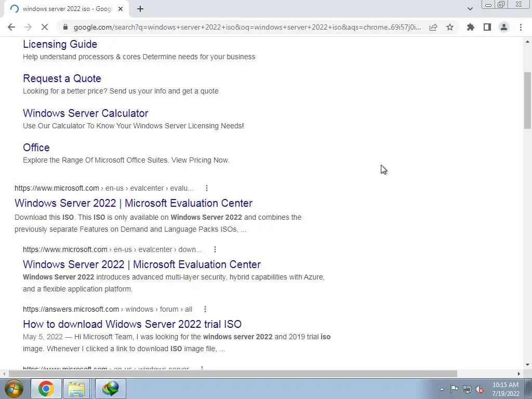Close the windows server 2022 iso tab
The height and width of the screenshot is (399, 532).
click(x=121, y=9)
